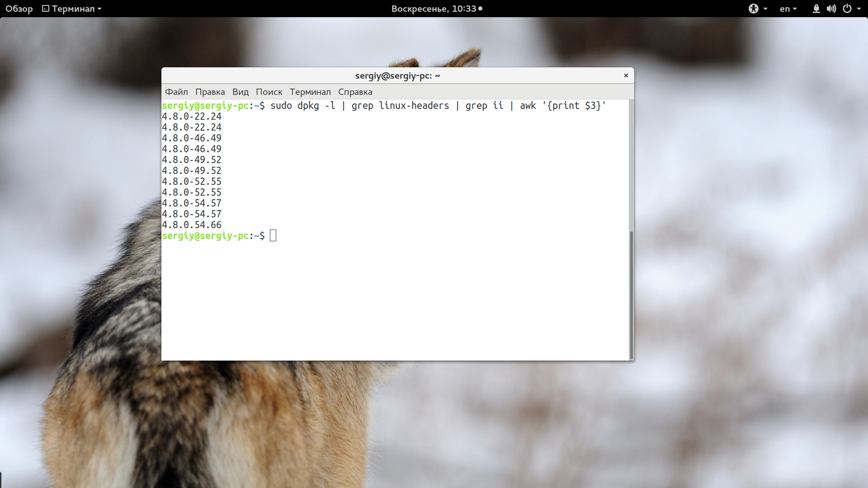This screenshot has height=488, width=868.
Task: Click the terminal icon beside Терминал in top bar
Action: tap(46, 9)
